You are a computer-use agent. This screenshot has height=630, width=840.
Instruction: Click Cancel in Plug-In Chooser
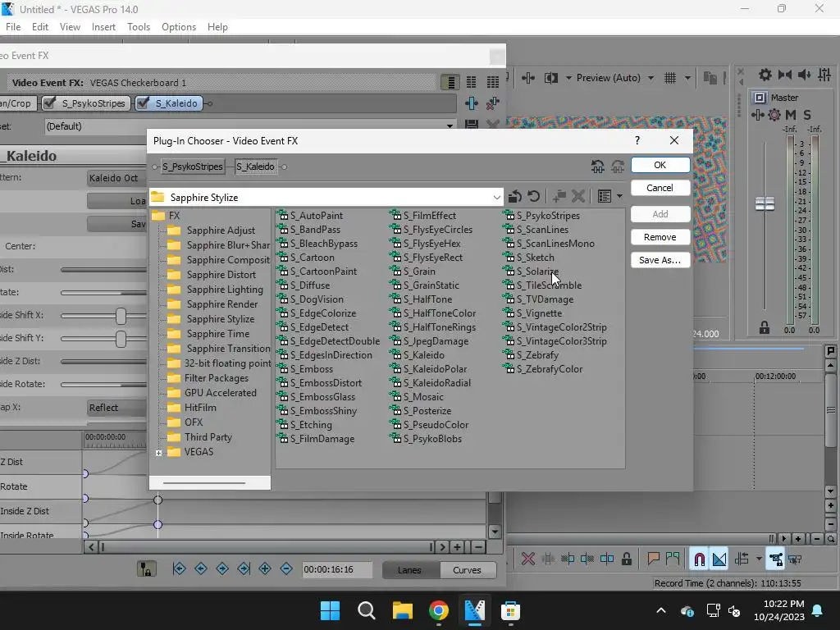pos(660,188)
